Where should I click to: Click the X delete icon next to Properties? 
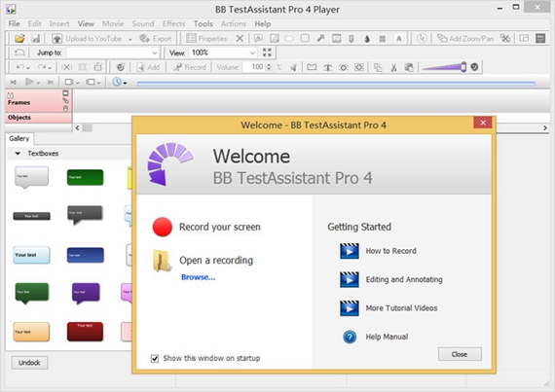(x=240, y=38)
